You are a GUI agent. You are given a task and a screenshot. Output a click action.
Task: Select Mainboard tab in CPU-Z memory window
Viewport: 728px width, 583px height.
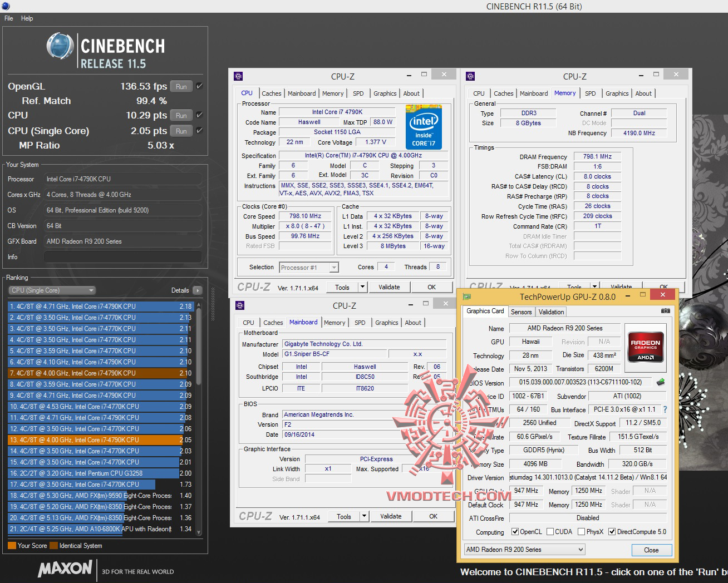coord(534,93)
